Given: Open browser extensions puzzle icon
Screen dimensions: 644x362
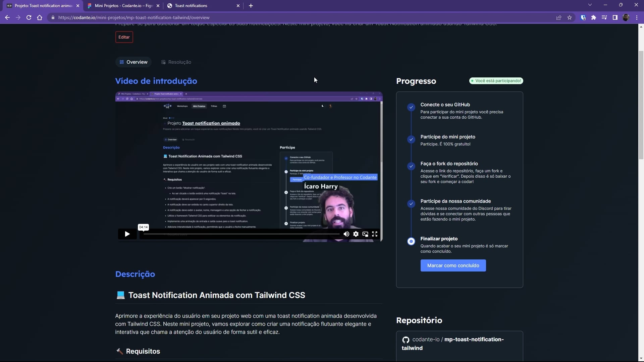Looking at the screenshot, I should 594,17.
